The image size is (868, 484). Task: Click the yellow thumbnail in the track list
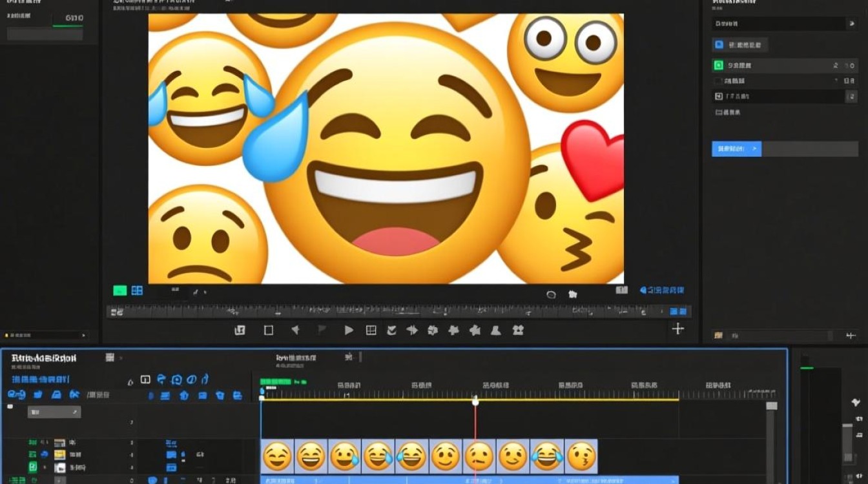59,455
